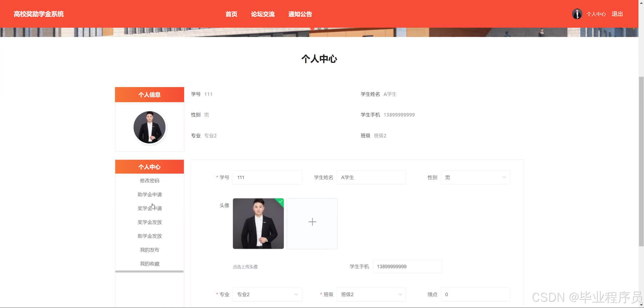644x308 pixels.
Task: Select 首页 in the top navigation
Action: click(231, 14)
